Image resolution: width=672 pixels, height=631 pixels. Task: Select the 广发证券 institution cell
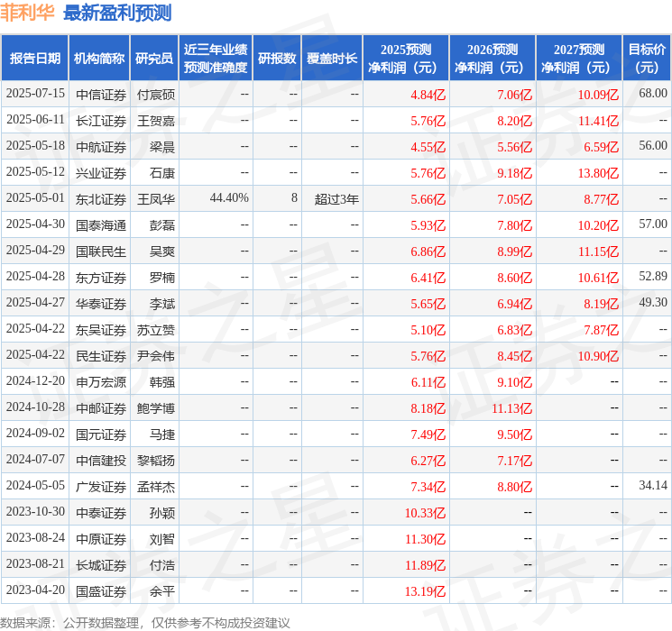101,487
